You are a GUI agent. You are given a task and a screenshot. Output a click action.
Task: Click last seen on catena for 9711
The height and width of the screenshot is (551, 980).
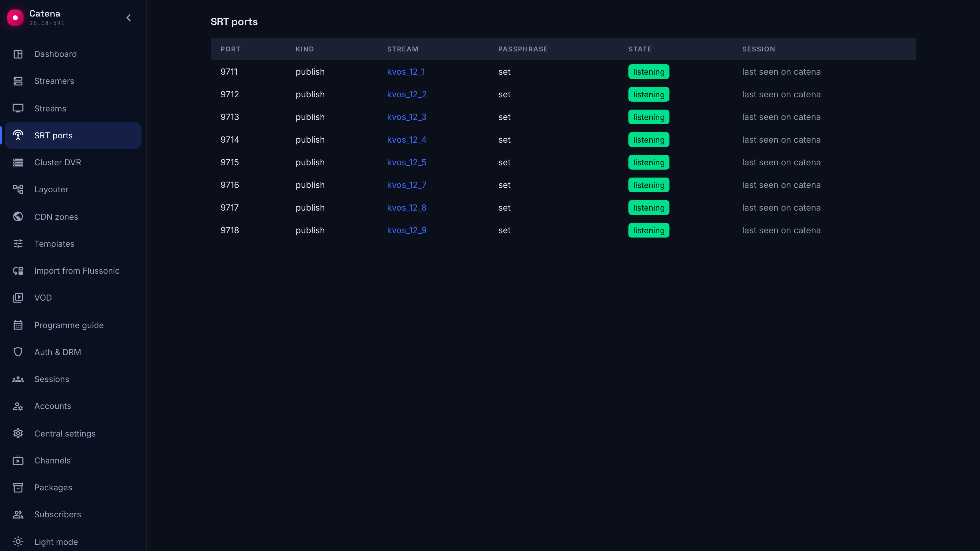[782, 72]
